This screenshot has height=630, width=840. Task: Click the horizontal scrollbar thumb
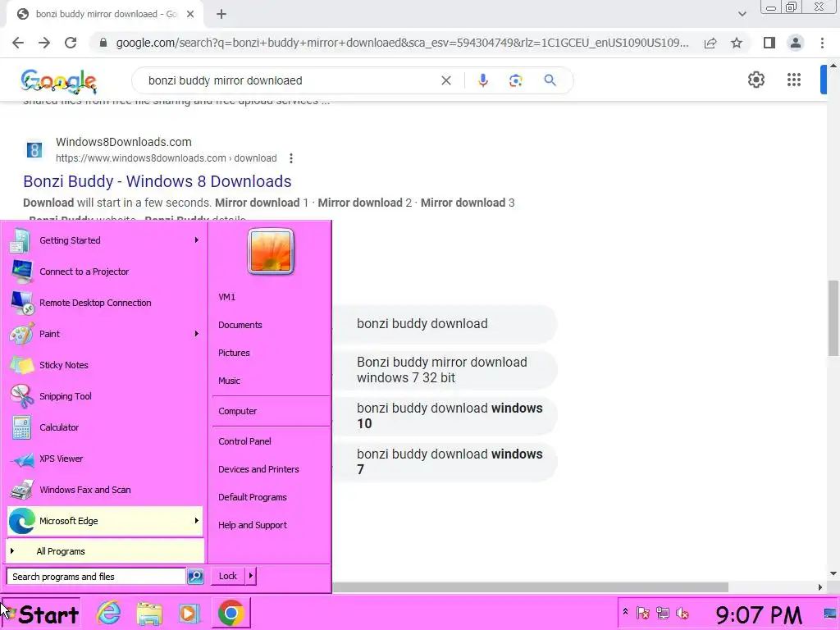point(531,587)
